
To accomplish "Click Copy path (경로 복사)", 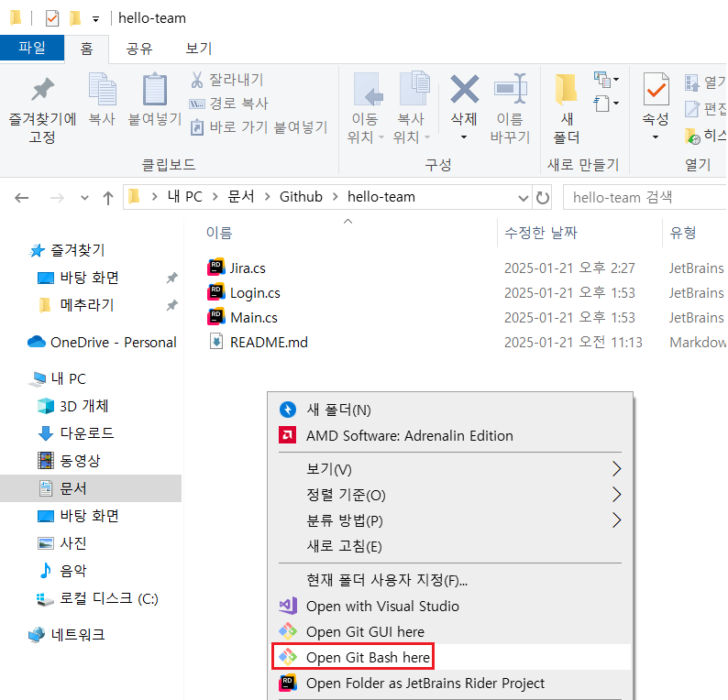I will [x=229, y=104].
